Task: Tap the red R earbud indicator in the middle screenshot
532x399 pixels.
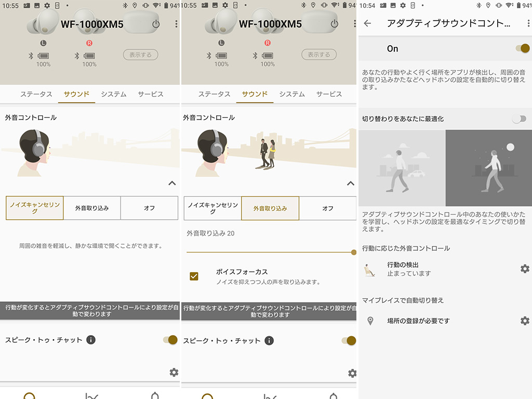Action: point(268,43)
